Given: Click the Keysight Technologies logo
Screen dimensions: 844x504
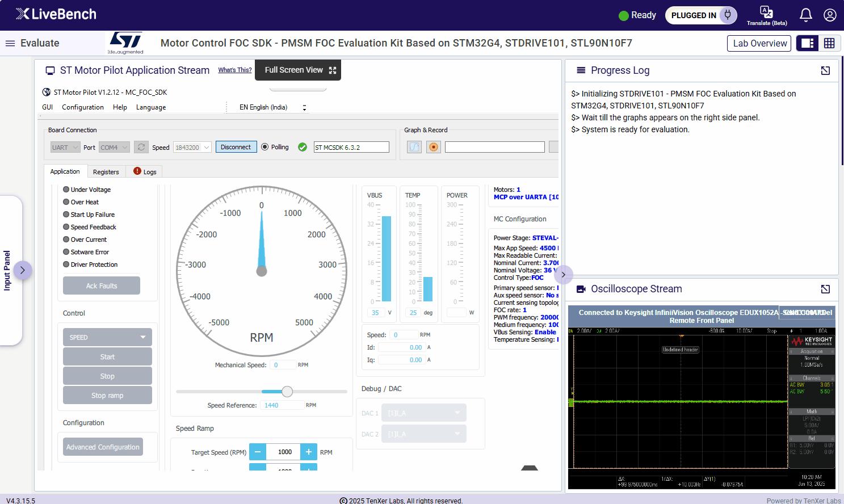Looking at the screenshot, I should (812, 341).
